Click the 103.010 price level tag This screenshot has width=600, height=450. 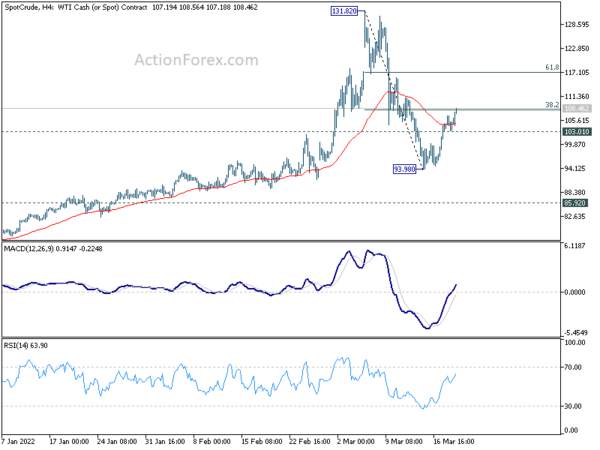click(577, 132)
